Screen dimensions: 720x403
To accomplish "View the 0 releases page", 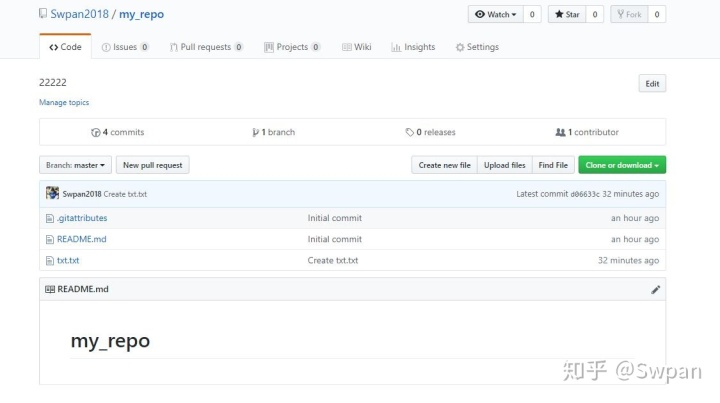I will (x=430, y=132).
